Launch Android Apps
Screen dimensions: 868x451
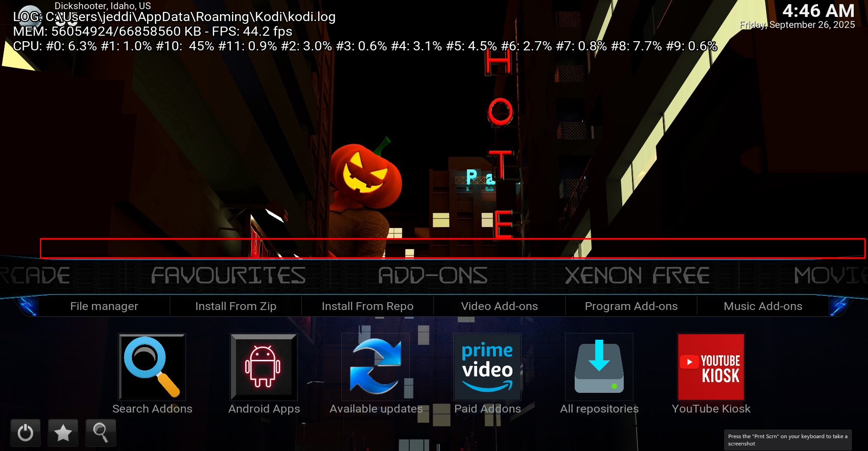pos(264,367)
